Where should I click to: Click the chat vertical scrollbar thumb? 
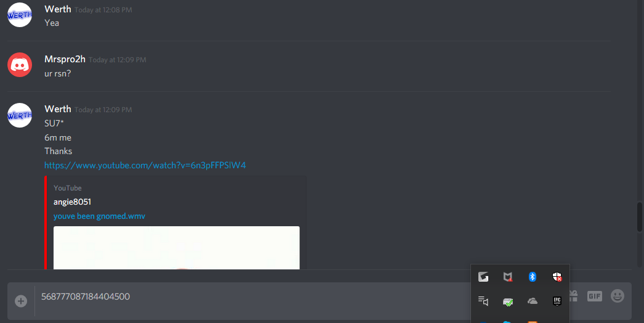(640, 217)
